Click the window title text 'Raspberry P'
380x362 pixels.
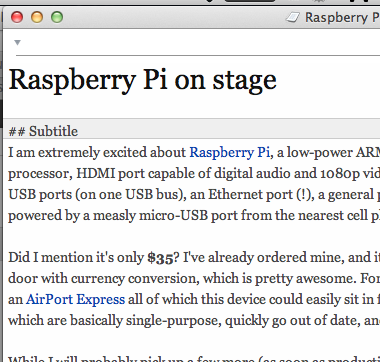tap(342, 17)
